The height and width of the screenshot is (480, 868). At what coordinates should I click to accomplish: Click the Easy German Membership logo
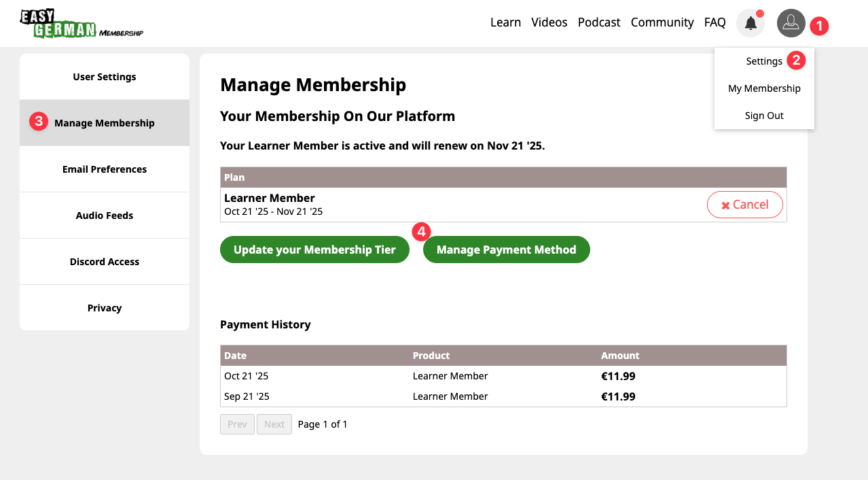82,24
